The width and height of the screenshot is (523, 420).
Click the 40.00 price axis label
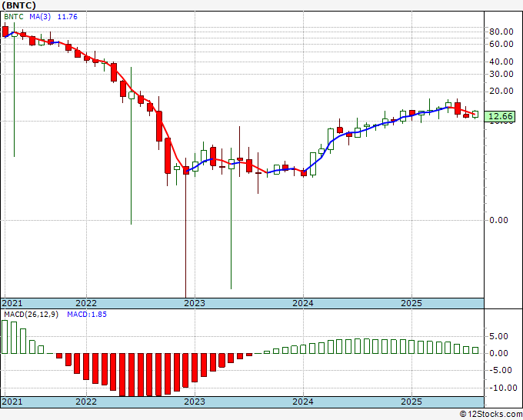coord(501,62)
